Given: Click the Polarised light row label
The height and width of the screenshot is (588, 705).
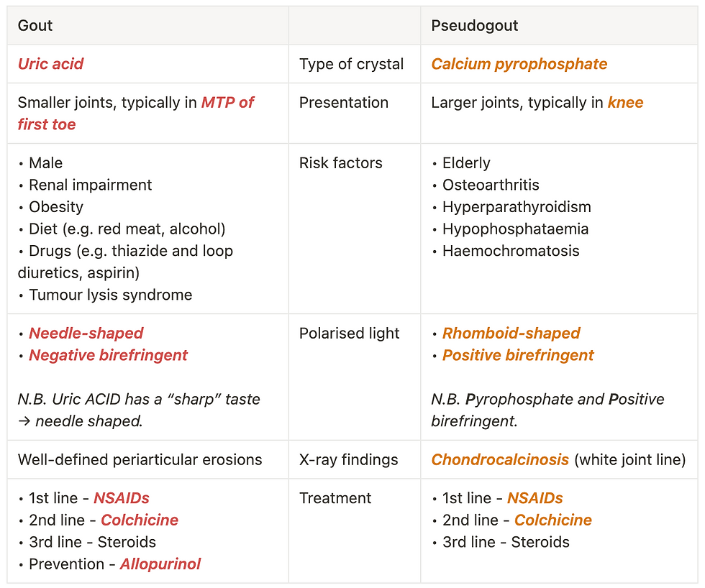Looking at the screenshot, I should coord(349,334).
